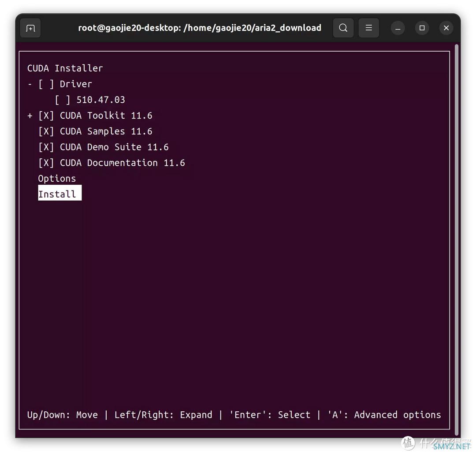Click the 'Enter': Select hint text
This screenshot has width=476, height=455.
pos(270,415)
